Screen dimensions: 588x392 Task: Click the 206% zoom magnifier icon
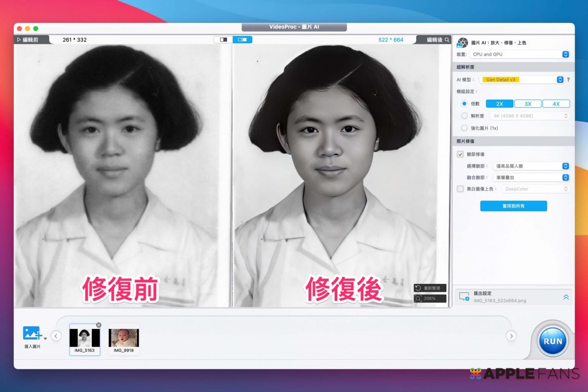(418, 299)
